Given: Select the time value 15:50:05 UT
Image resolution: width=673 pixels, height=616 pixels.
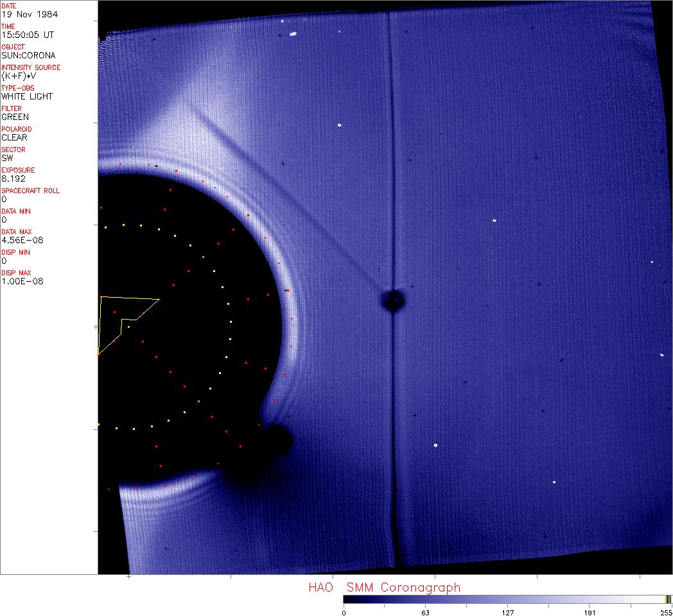Looking at the screenshot, I should tap(23, 35).
